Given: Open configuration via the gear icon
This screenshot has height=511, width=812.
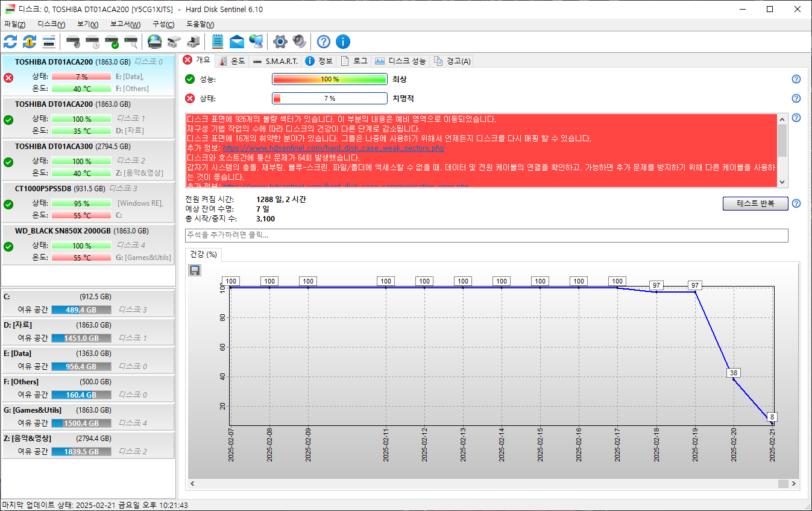Looking at the screenshot, I should (x=280, y=42).
